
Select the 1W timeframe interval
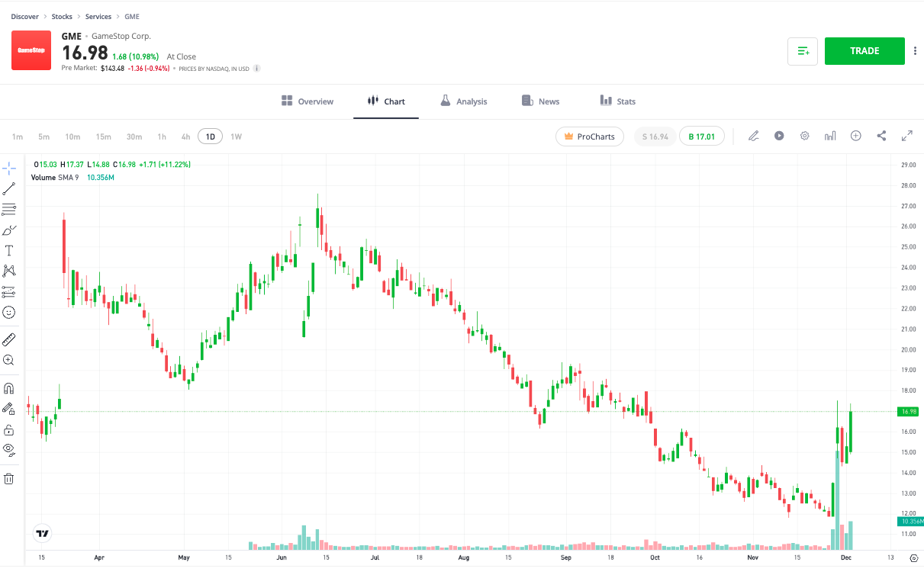point(236,137)
